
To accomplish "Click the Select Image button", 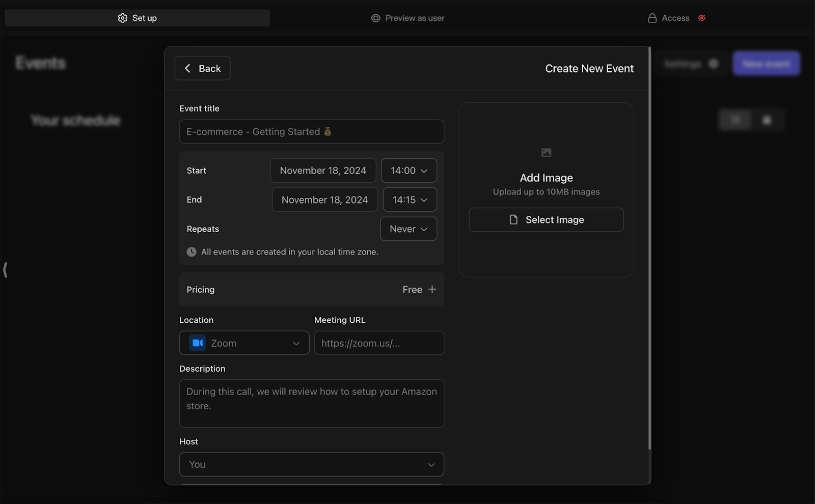I will [x=546, y=220].
